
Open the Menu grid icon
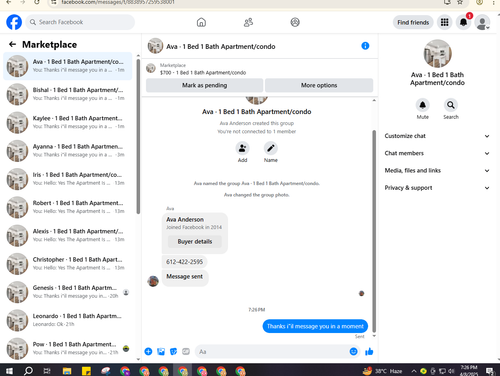(444, 22)
